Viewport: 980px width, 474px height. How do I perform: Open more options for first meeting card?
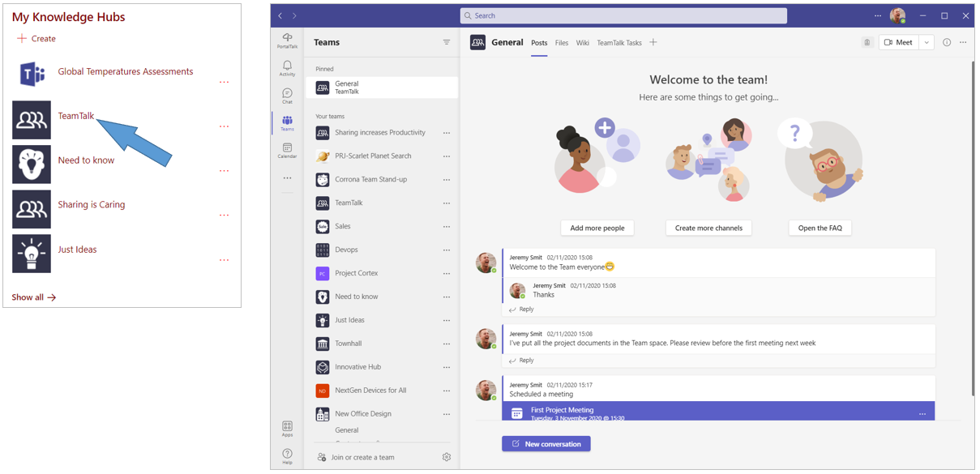click(922, 414)
